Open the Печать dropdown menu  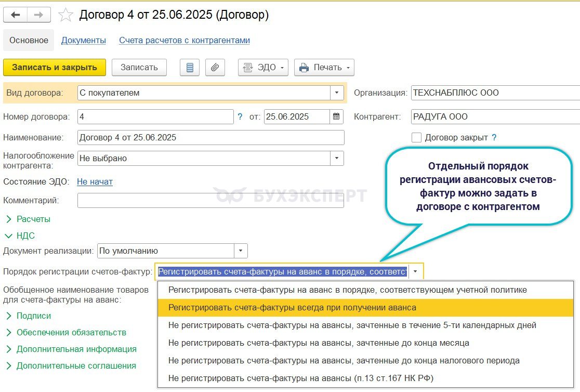tap(324, 68)
